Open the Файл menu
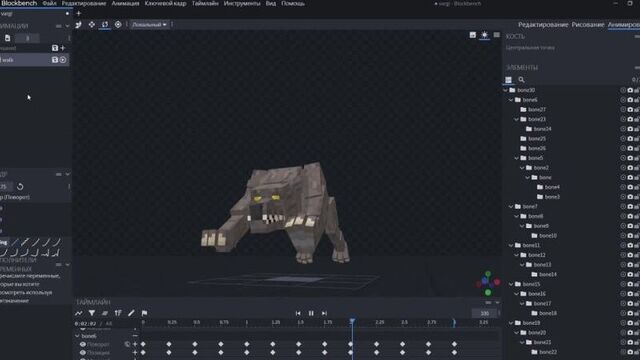Viewport: 640px width, 360px height. tap(50, 3)
